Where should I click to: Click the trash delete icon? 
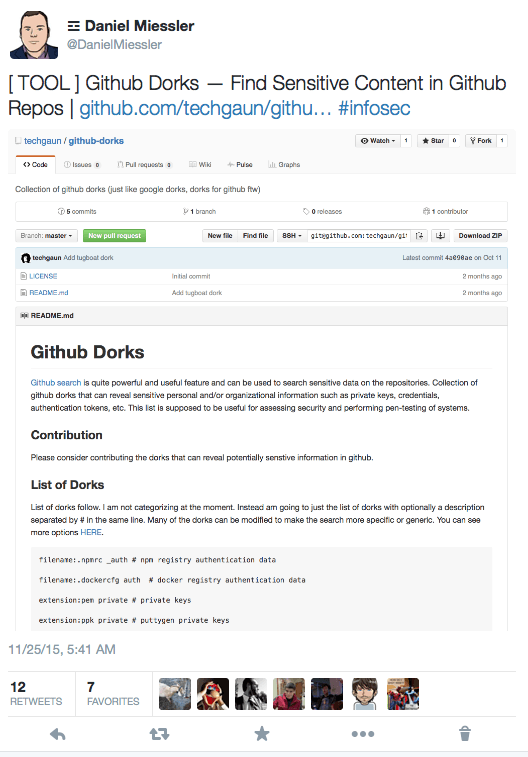[465, 733]
